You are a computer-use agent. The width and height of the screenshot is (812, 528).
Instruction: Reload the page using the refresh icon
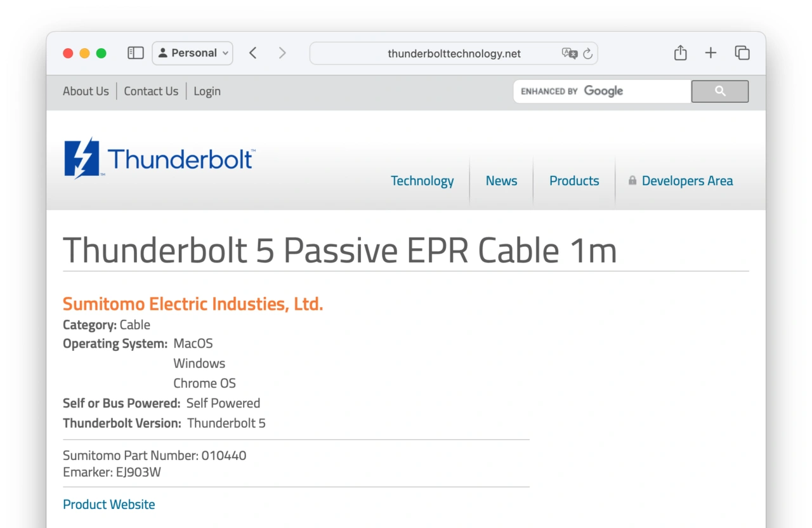click(589, 53)
